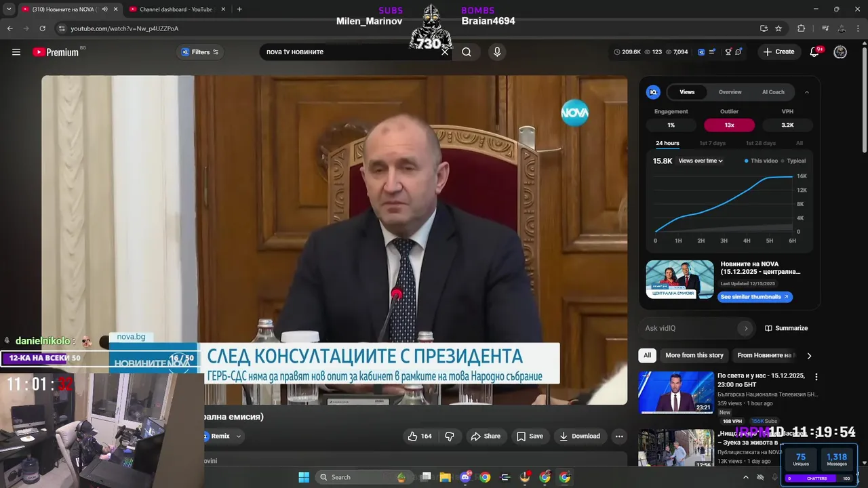The image size is (868, 488).
Task: Open the vidIQ list icon in toolbar
Action: 713,52
